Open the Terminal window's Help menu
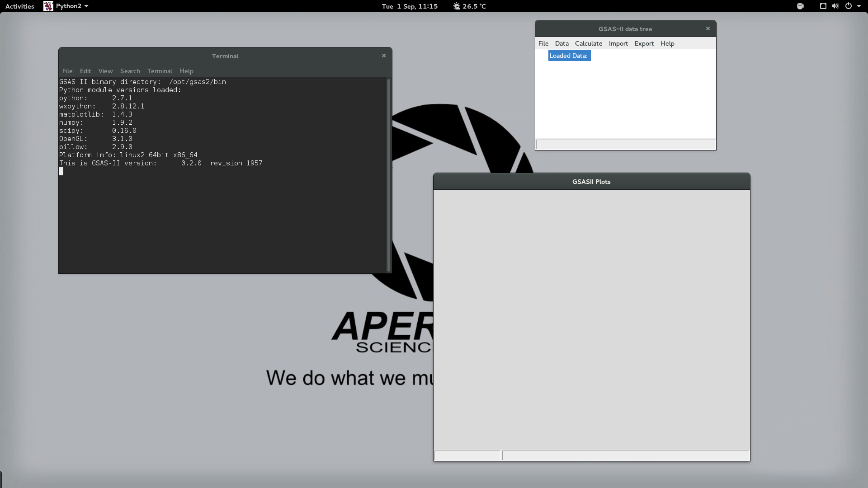The height and width of the screenshot is (488, 868). (186, 71)
